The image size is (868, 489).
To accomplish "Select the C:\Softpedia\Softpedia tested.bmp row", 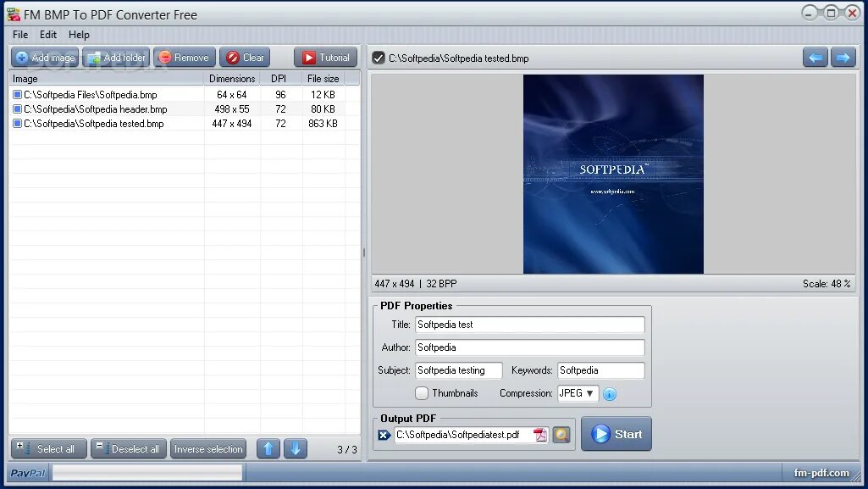I will tap(185, 124).
